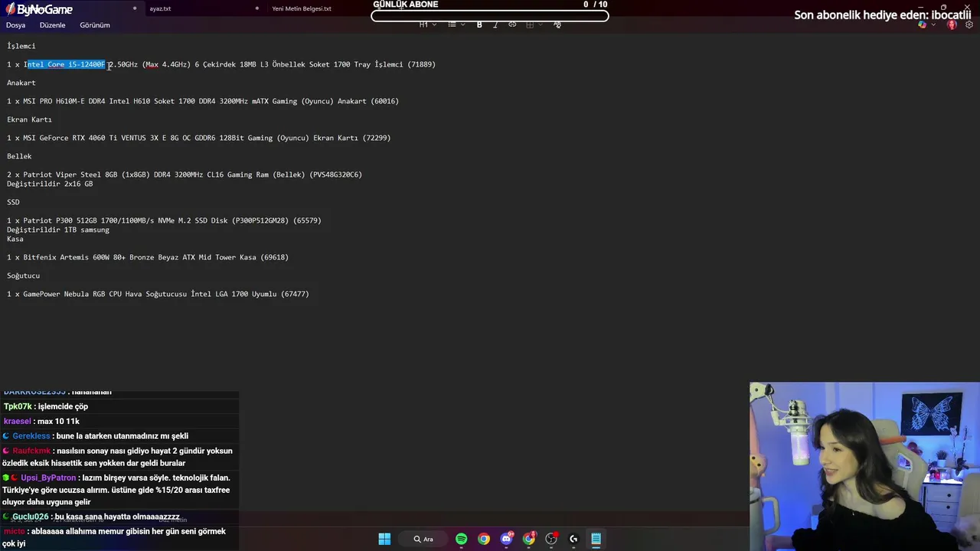The image size is (980, 551).
Task: Click the Copilot icon at top right
Action: click(x=923, y=24)
